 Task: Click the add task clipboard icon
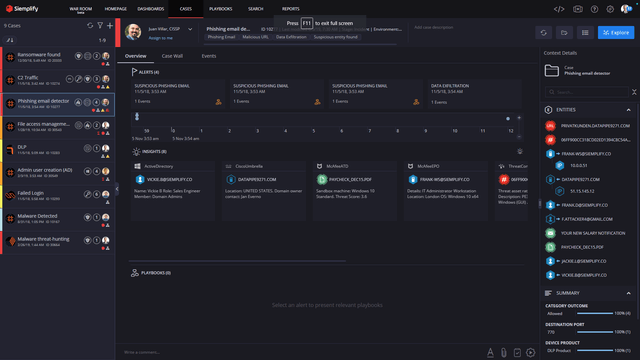point(517,352)
